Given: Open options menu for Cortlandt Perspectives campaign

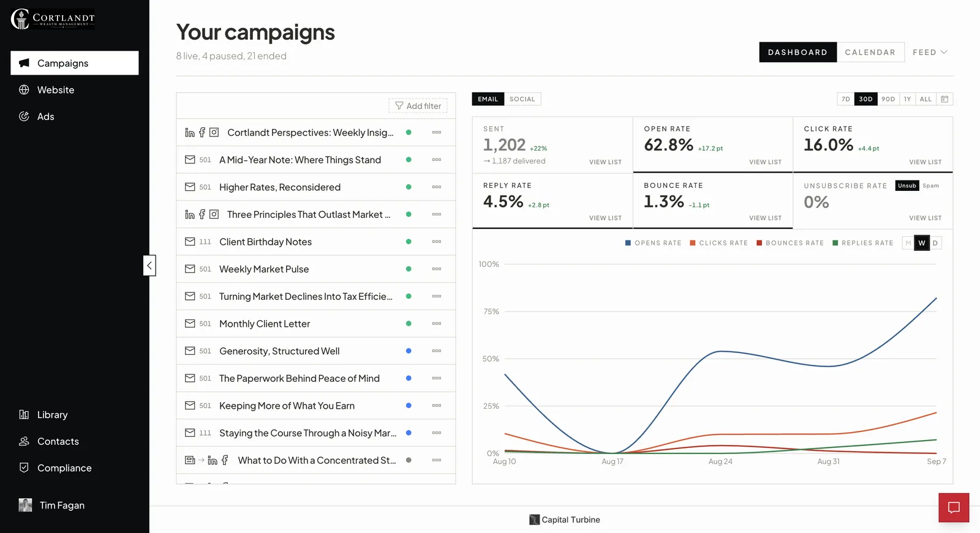Looking at the screenshot, I should (437, 132).
